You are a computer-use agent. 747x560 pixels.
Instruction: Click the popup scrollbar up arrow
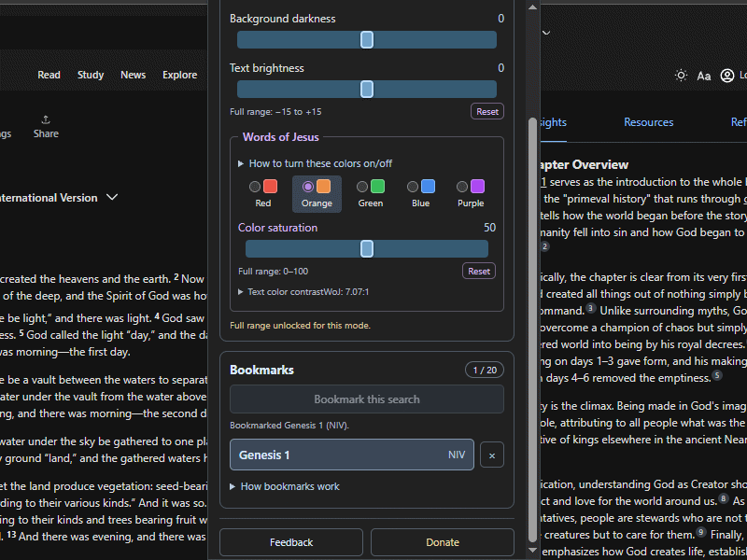pos(532,7)
